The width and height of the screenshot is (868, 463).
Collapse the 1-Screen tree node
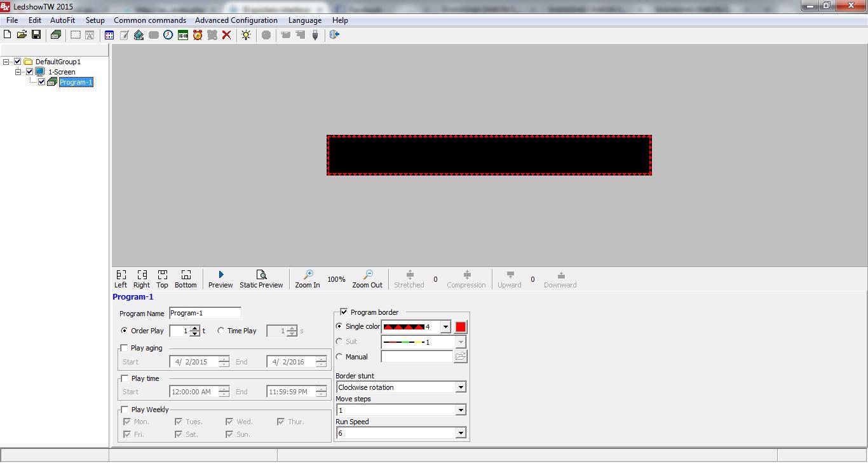pos(18,72)
